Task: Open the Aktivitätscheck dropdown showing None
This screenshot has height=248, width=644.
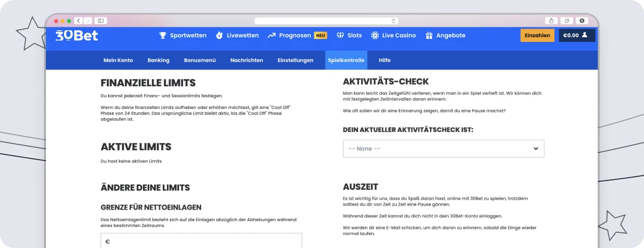Action: click(443, 148)
